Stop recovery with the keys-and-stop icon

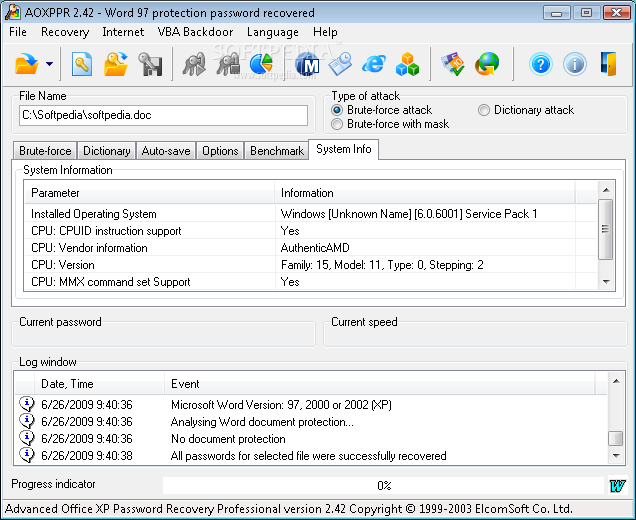click(x=228, y=64)
